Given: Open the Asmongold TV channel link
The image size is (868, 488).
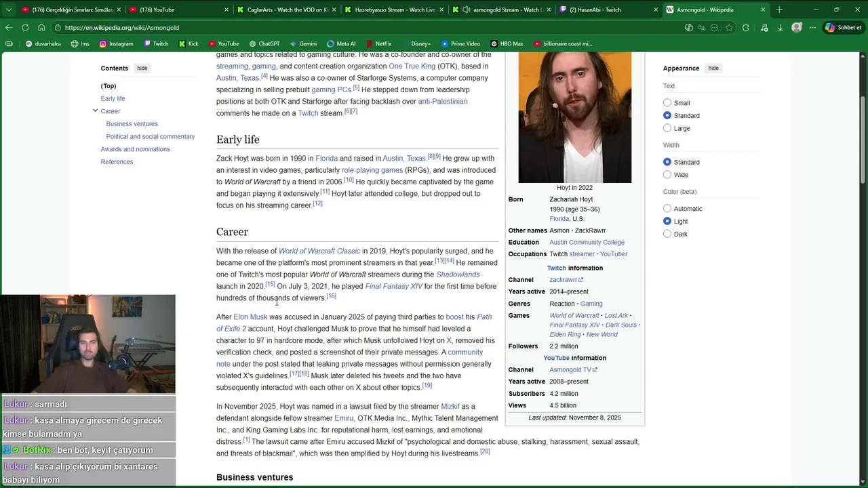Looking at the screenshot, I should pyautogui.click(x=573, y=370).
